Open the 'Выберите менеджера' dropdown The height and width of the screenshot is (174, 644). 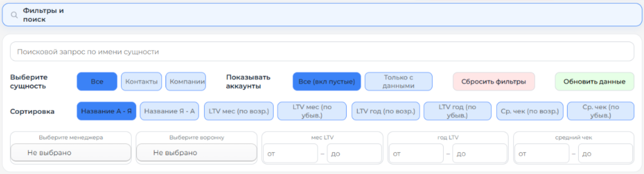71,153
